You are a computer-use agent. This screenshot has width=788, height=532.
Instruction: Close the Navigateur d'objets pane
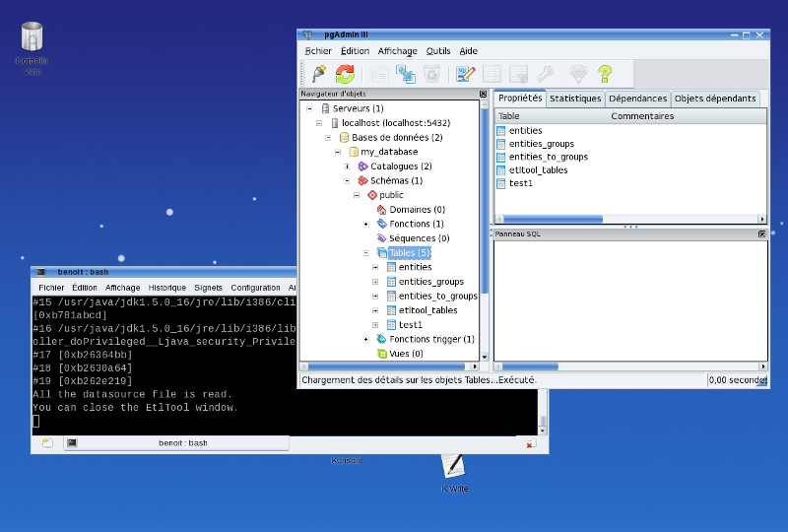pos(483,95)
